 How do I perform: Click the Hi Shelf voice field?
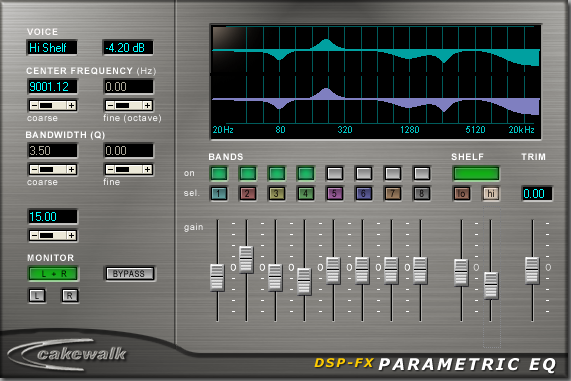click(x=52, y=47)
